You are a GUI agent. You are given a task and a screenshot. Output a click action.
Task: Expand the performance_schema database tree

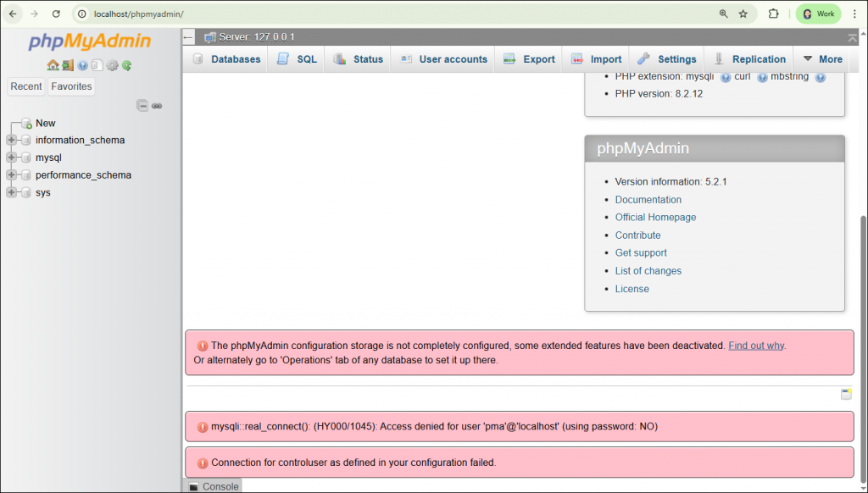click(x=12, y=175)
